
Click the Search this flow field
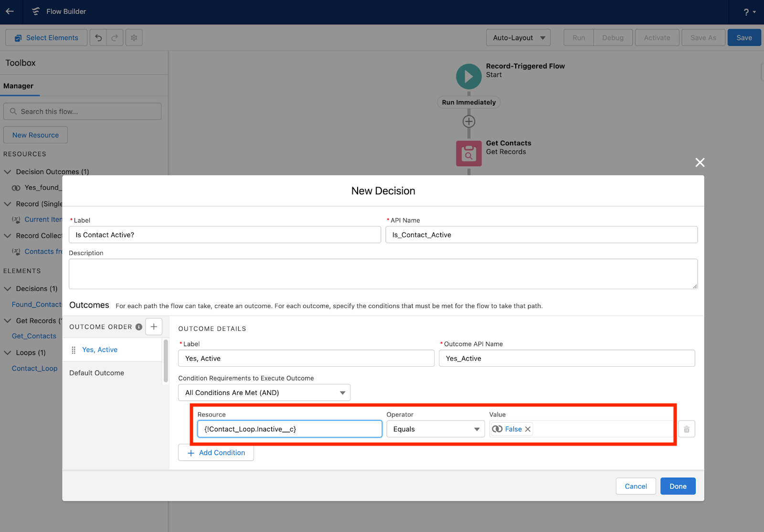pyautogui.click(x=82, y=111)
